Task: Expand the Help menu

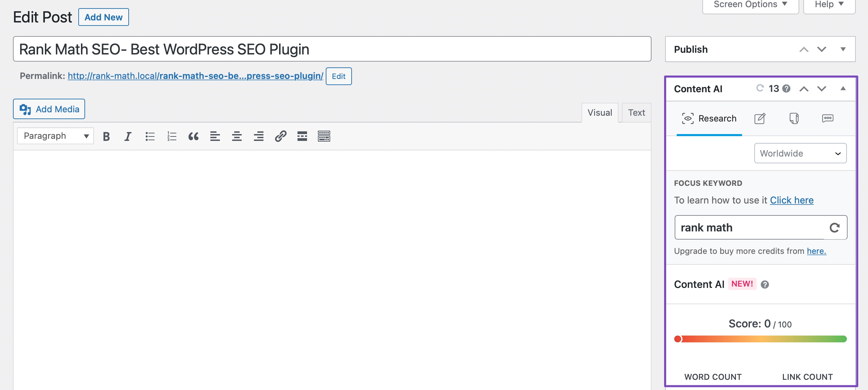Action: [x=829, y=5]
